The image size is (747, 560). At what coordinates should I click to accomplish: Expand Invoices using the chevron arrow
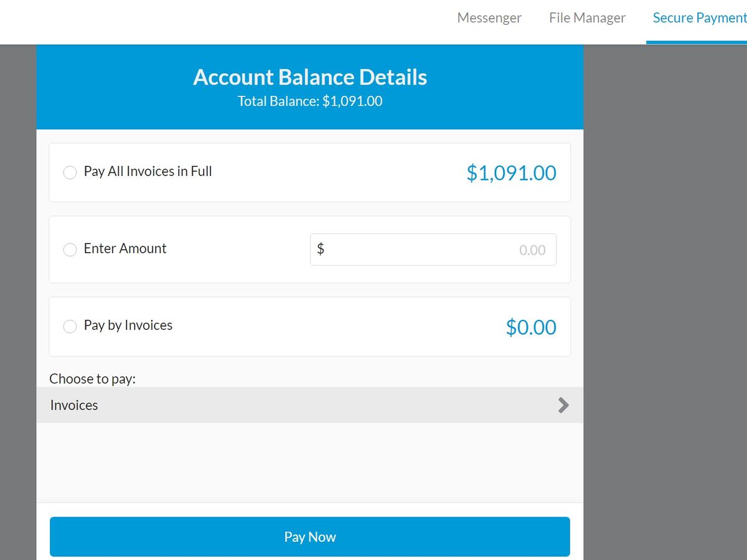coord(563,405)
